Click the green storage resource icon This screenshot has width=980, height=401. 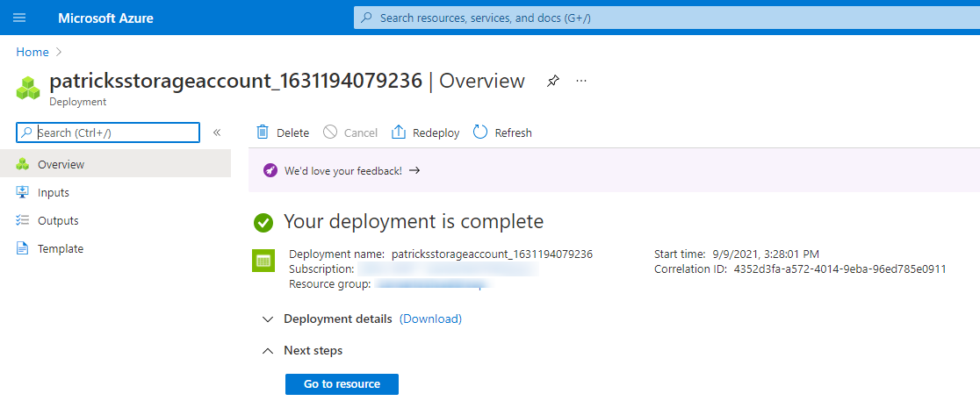tap(263, 261)
